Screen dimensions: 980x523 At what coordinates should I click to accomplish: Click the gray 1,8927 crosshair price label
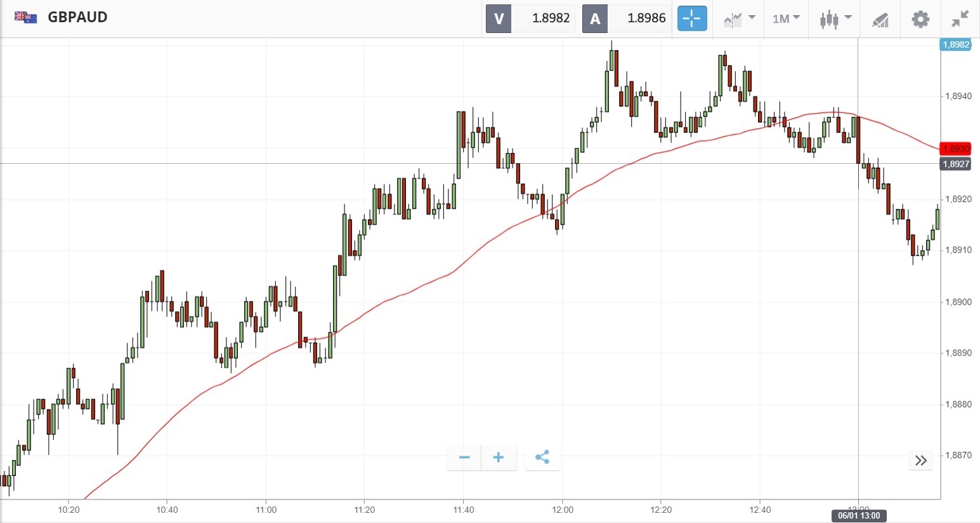pos(955,164)
